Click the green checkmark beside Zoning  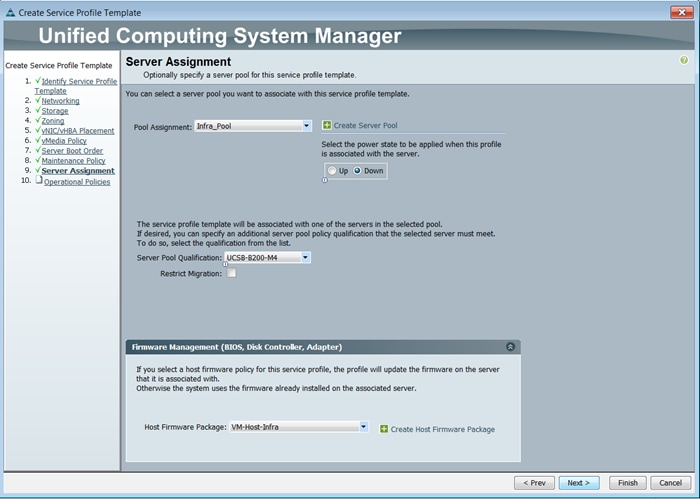pyautogui.click(x=38, y=120)
